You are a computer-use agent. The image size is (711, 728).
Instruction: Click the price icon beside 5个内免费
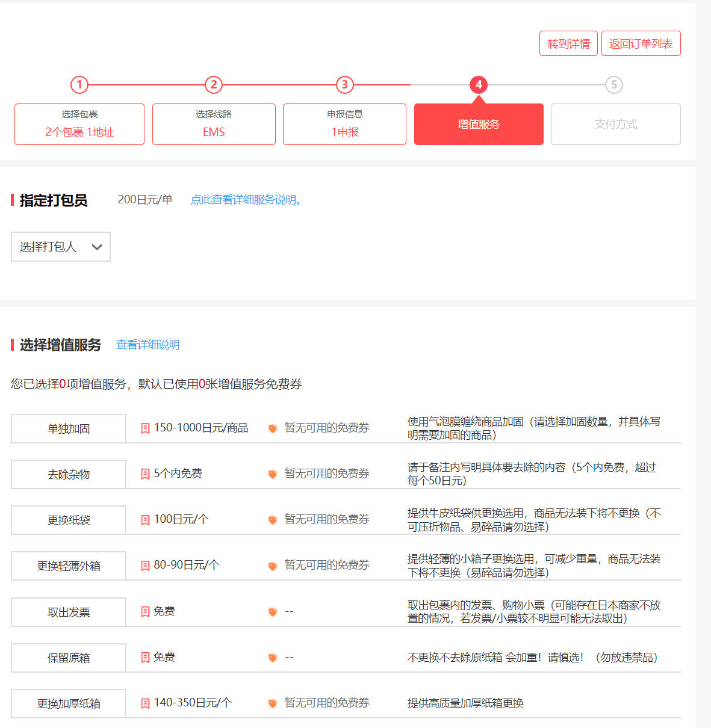coord(145,474)
